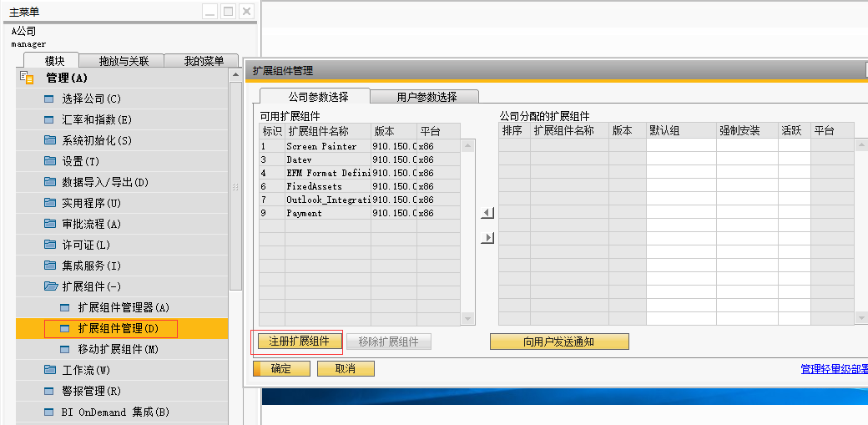
Task: Click the window icon beside 移动扩展组件(M)
Action: pyautogui.click(x=65, y=350)
